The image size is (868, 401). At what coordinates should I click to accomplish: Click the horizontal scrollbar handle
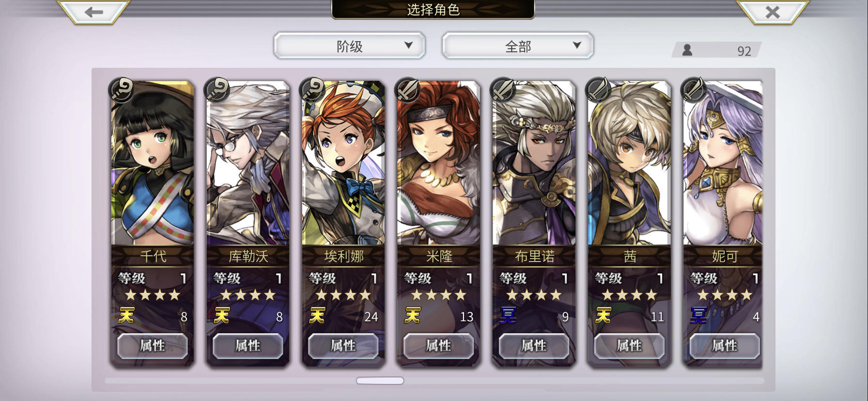click(380, 381)
